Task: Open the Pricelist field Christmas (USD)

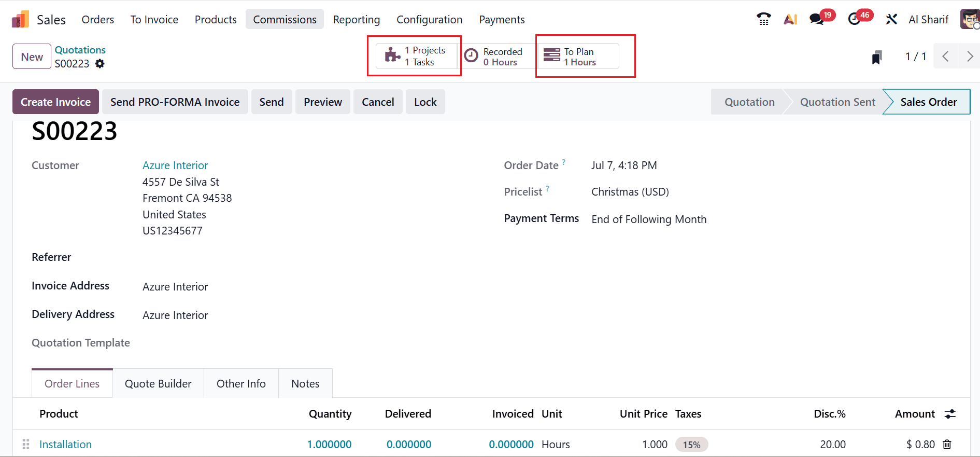Action: click(630, 191)
